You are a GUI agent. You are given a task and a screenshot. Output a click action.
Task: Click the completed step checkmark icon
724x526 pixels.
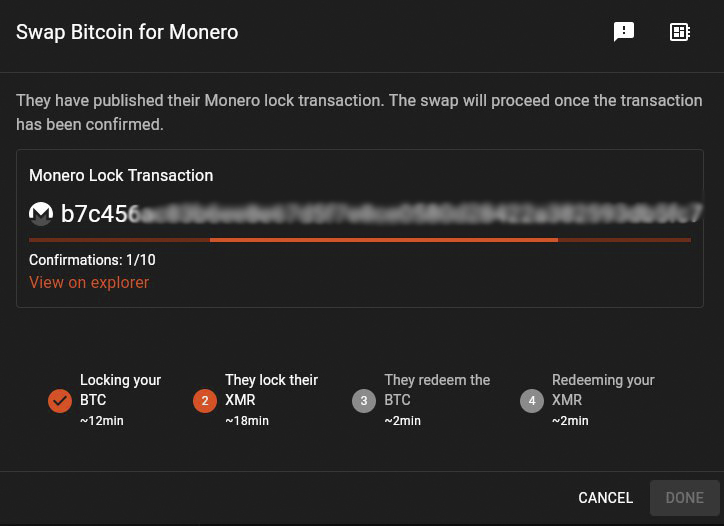pos(59,401)
